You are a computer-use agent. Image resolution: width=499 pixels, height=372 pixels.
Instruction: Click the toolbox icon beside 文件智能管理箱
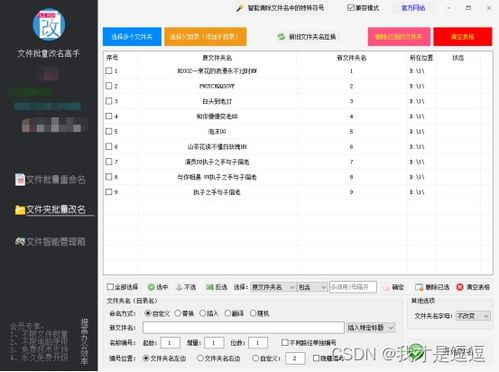point(20,241)
